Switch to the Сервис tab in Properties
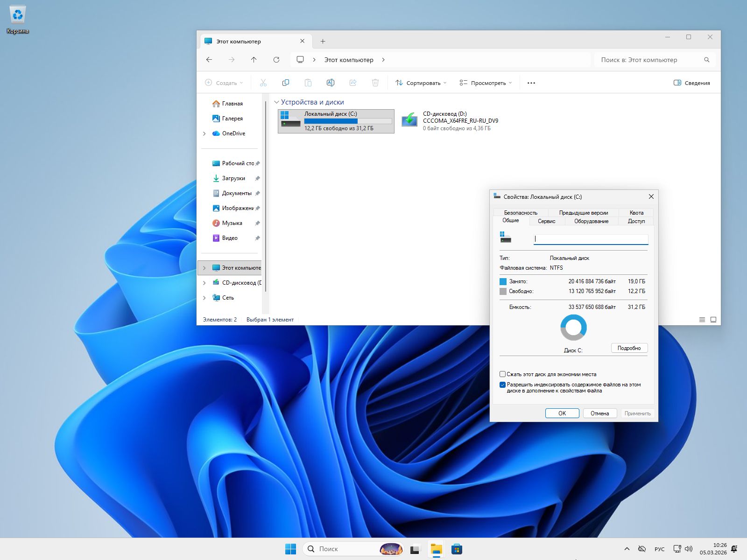This screenshot has height=560, width=747. coord(546,221)
